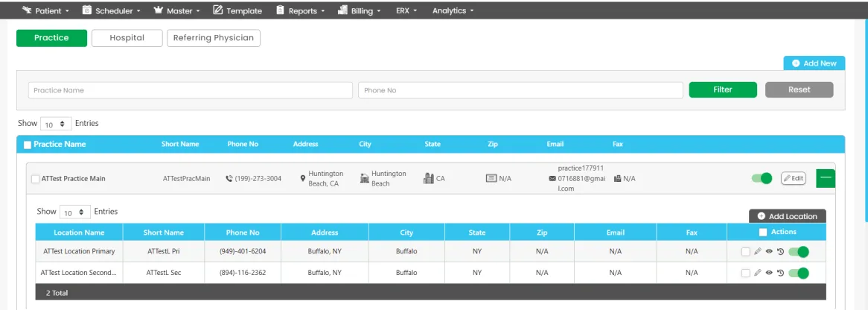Open the Analytics dropdown menu
The width and height of the screenshot is (868, 310).
453,10
